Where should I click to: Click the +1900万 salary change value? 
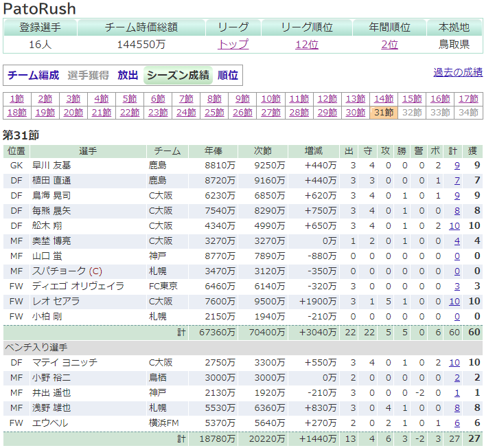click(318, 302)
